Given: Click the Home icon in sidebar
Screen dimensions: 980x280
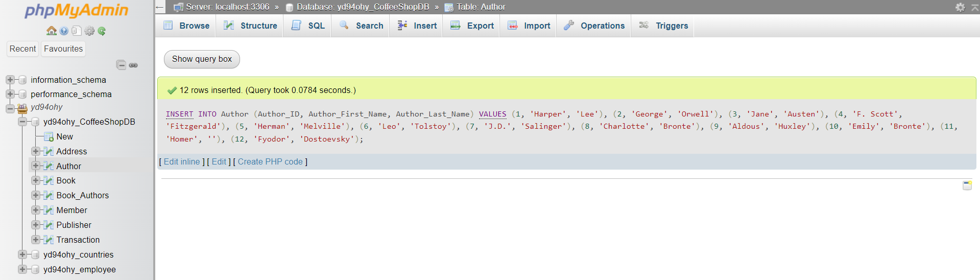Looking at the screenshot, I should [52, 31].
